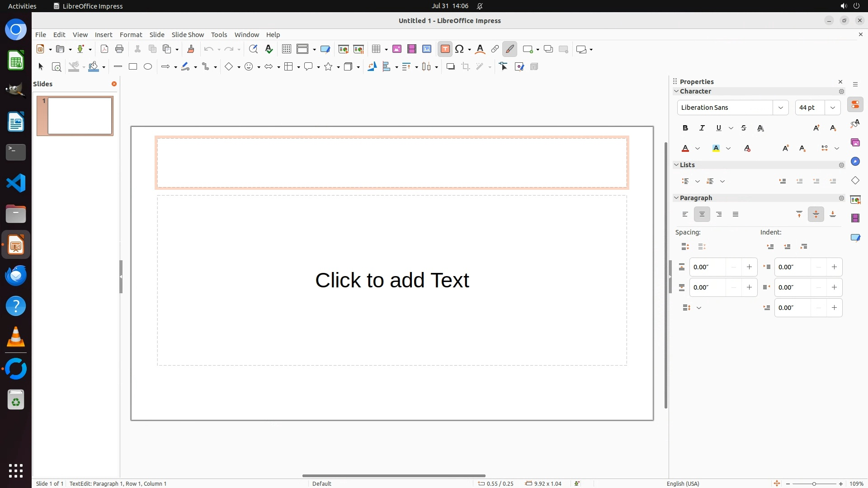The width and height of the screenshot is (868, 488).
Task: Click the Display Grid icon
Action: (x=286, y=49)
